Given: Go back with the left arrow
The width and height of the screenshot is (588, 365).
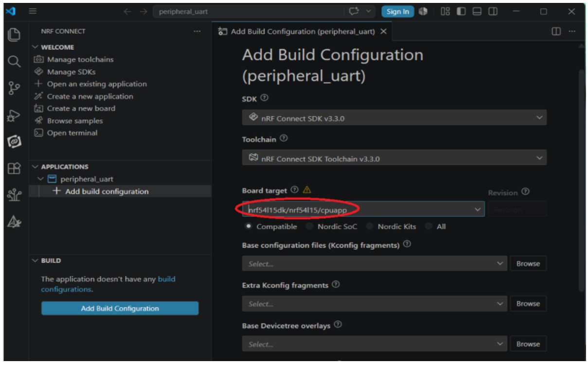Looking at the screenshot, I should (127, 12).
